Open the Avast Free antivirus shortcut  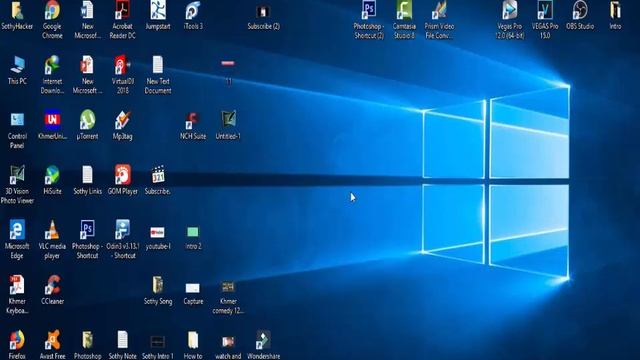click(52, 340)
